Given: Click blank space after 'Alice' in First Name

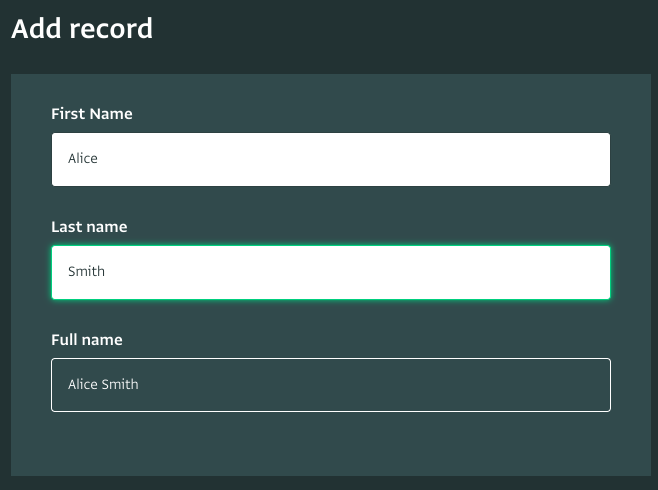Looking at the screenshot, I should (352, 159).
